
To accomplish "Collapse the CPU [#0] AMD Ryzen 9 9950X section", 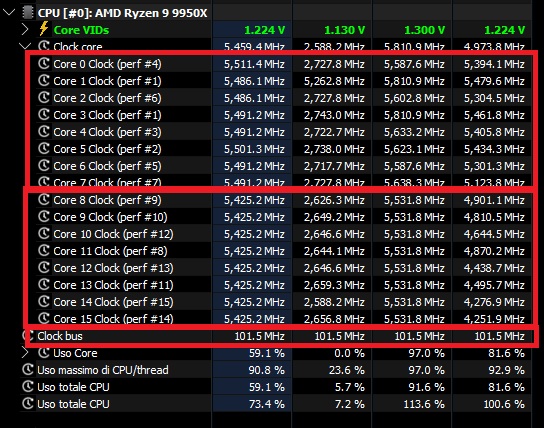I will tap(9, 13).
